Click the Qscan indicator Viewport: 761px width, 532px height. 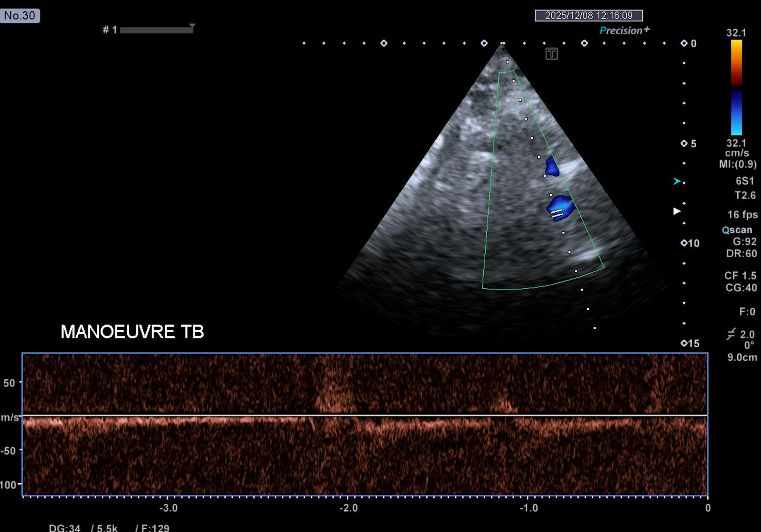click(737, 230)
